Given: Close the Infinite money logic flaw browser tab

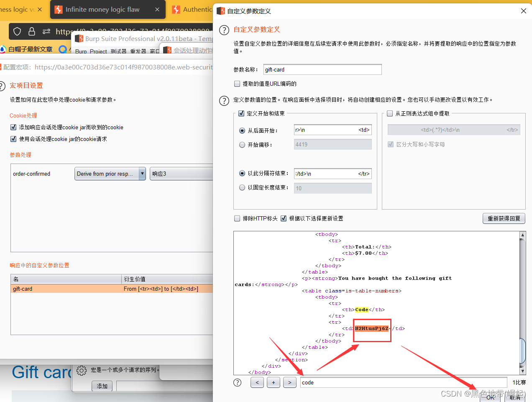Looking at the screenshot, I should (157, 10).
